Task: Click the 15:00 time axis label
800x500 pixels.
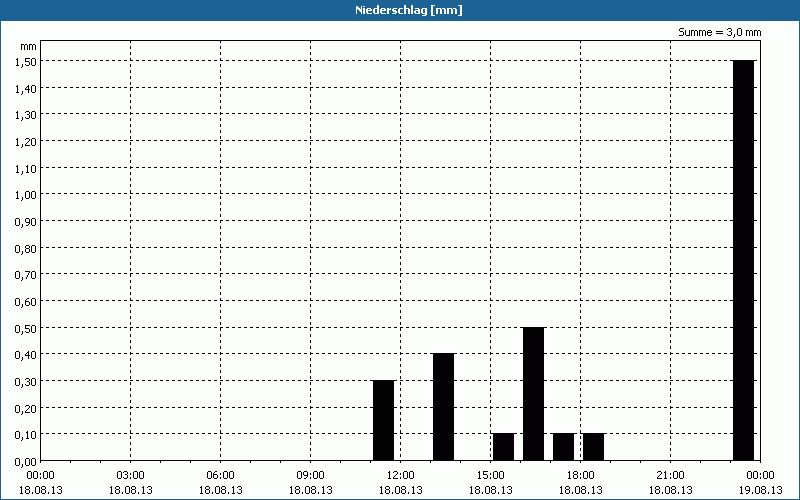Action: tap(491, 475)
